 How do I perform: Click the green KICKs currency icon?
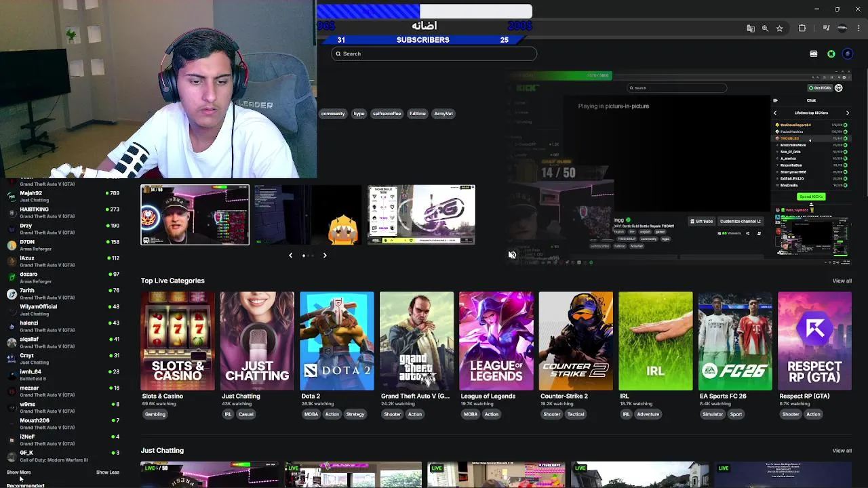coord(831,54)
